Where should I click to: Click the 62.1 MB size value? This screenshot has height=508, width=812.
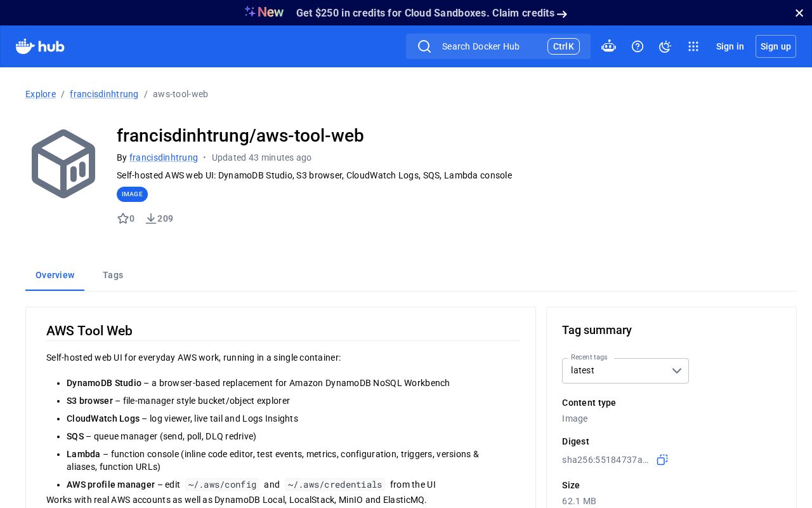(579, 501)
